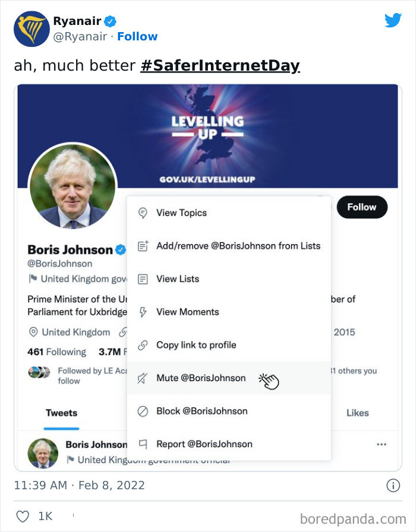Click the info circle icon below the tweet
The height and width of the screenshot is (532, 416).
[393, 486]
